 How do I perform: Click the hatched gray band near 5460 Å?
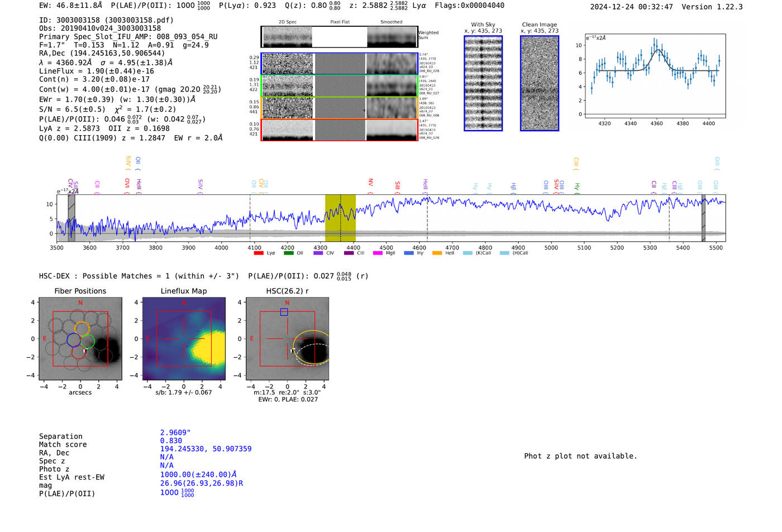[x=703, y=218]
